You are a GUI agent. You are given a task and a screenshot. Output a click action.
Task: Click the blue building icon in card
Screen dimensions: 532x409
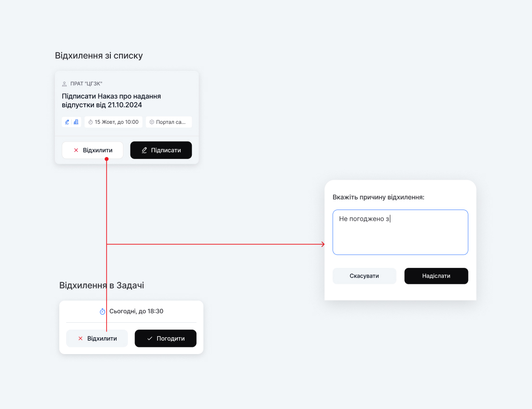[76, 122]
